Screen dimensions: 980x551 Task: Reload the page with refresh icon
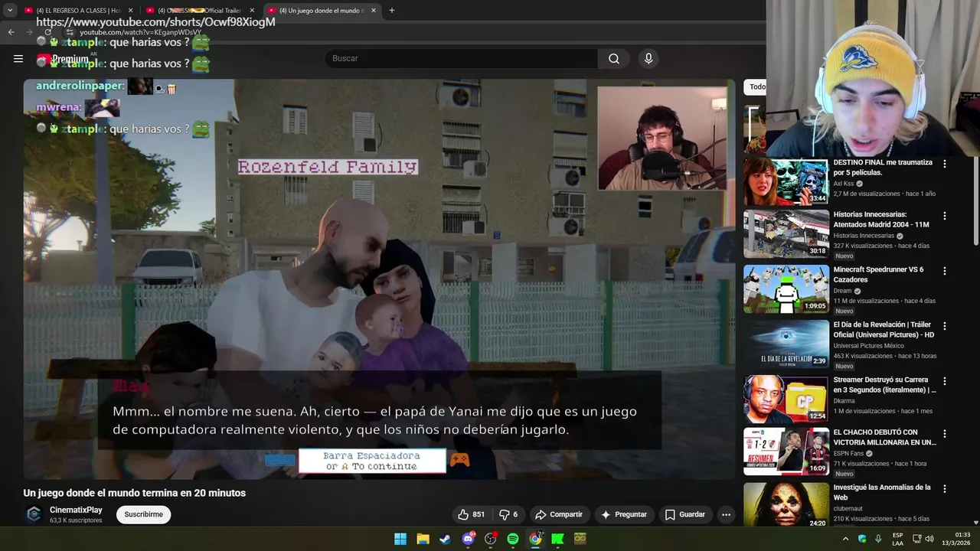47,32
